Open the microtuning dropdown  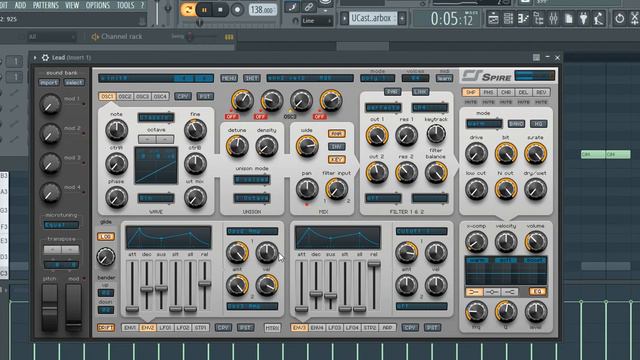61,225
